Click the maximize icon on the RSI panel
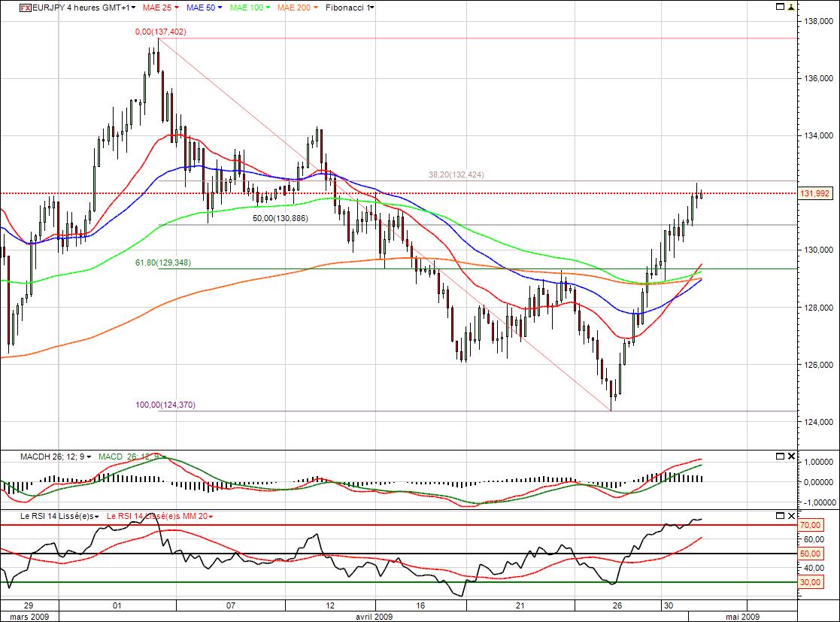 click(x=780, y=516)
